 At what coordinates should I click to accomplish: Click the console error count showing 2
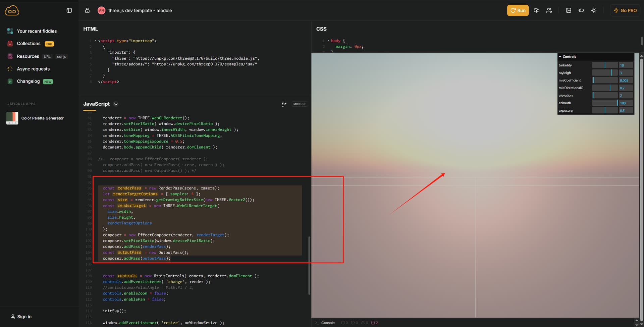click(x=375, y=323)
